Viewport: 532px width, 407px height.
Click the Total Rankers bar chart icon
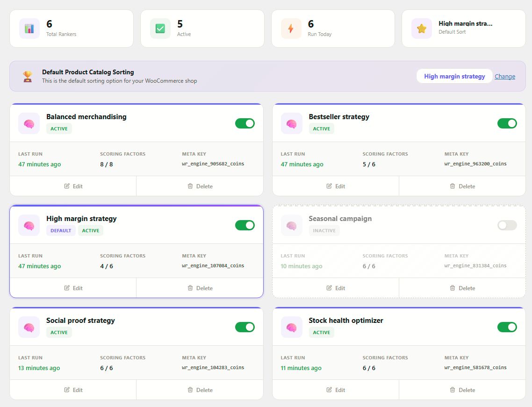click(x=29, y=29)
